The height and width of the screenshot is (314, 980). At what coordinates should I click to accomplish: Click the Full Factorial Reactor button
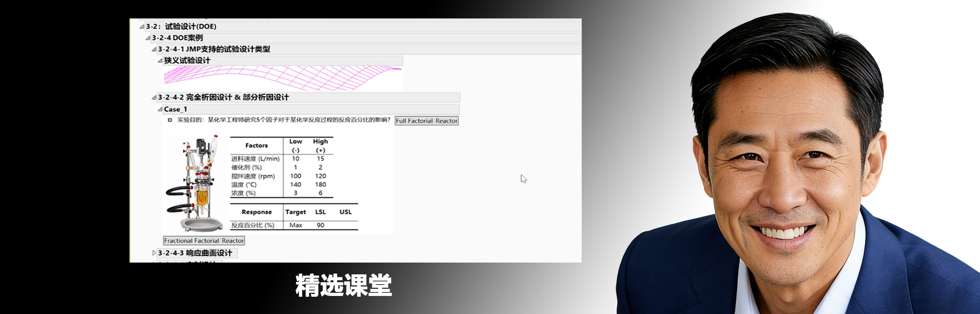(x=426, y=121)
